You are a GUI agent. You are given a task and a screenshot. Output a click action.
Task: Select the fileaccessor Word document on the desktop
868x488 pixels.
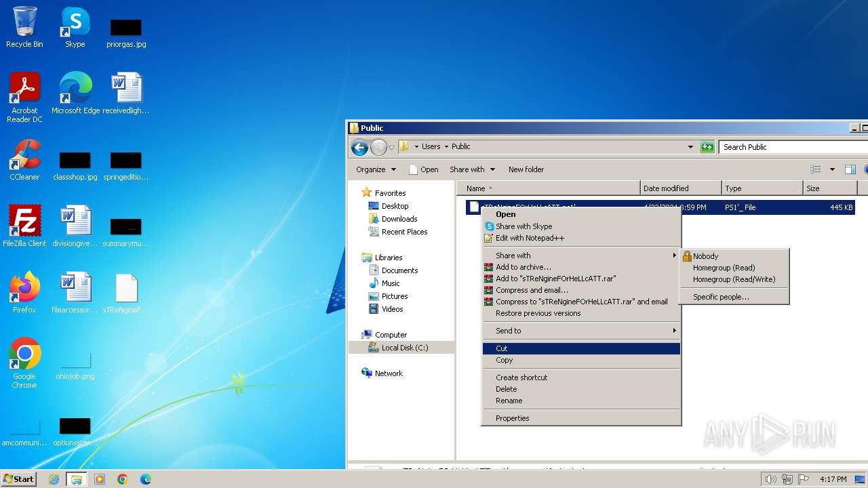pyautogui.click(x=75, y=293)
